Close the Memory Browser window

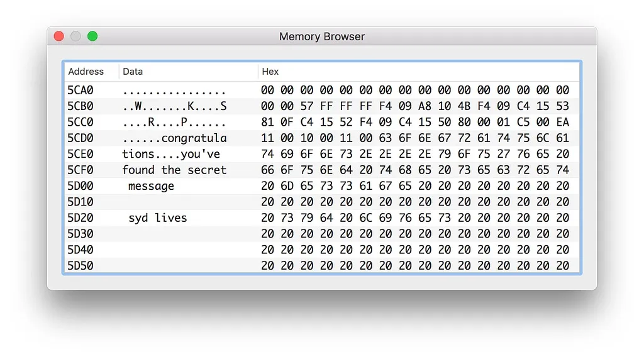tap(58, 36)
